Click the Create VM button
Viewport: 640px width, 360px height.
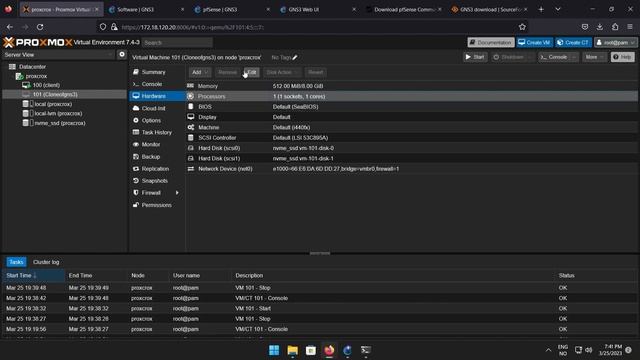[534, 42]
